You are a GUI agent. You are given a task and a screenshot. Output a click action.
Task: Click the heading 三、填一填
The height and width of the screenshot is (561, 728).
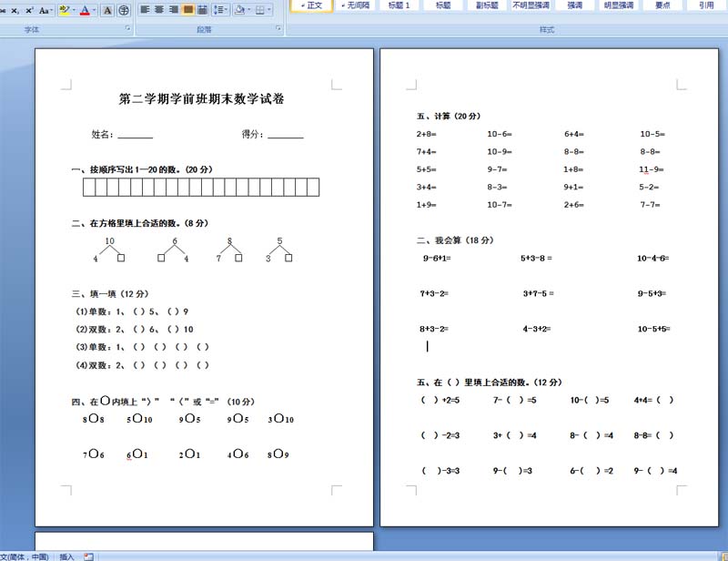point(110,294)
